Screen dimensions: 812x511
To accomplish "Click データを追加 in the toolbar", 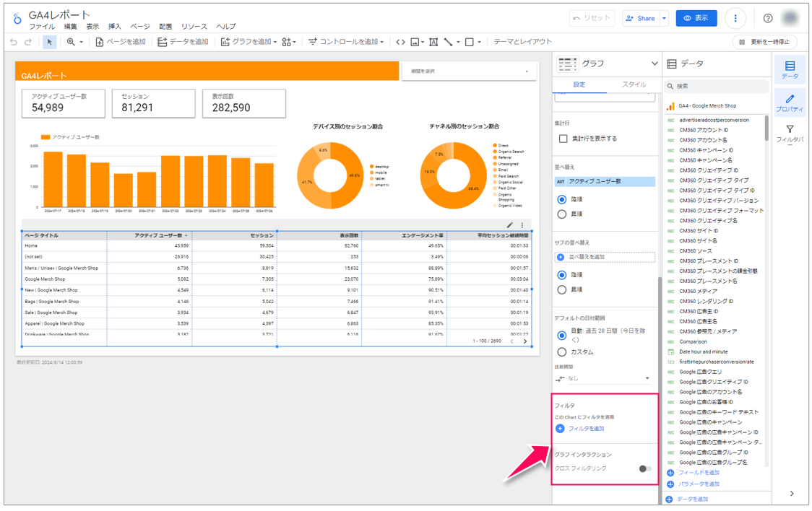I will [x=183, y=42].
